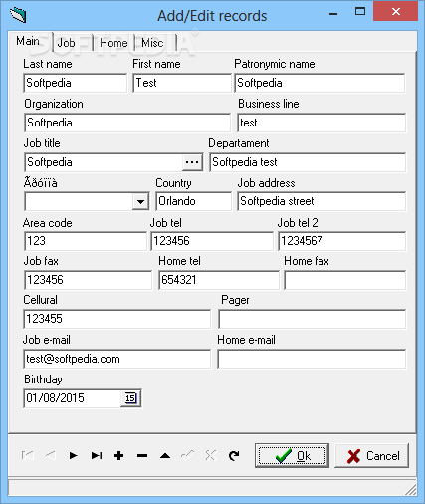
Task: Go to previous record arrow
Action: point(51,455)
